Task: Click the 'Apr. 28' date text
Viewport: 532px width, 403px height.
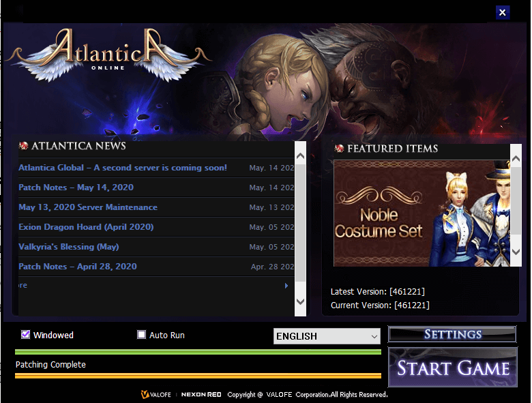Action: click(x=272, y=267)
